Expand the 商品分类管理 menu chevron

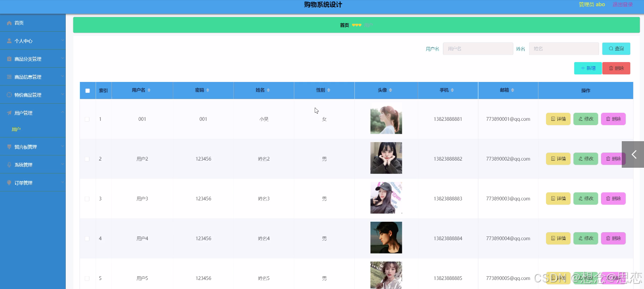point(62,59)
